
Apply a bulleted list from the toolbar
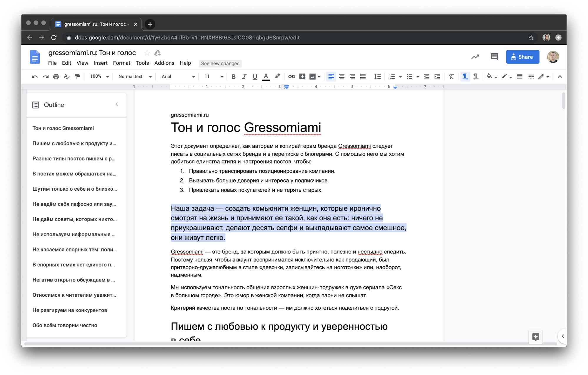coord(409,77)
